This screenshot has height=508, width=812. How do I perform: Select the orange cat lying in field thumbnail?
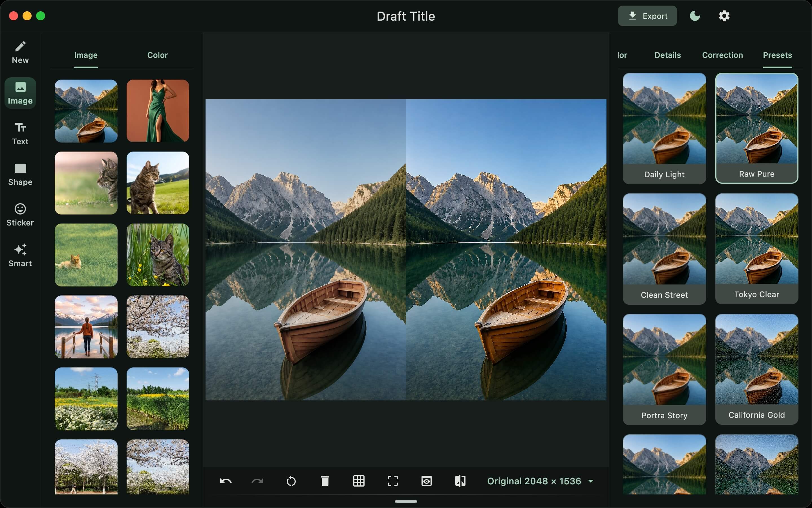(86, 255)
